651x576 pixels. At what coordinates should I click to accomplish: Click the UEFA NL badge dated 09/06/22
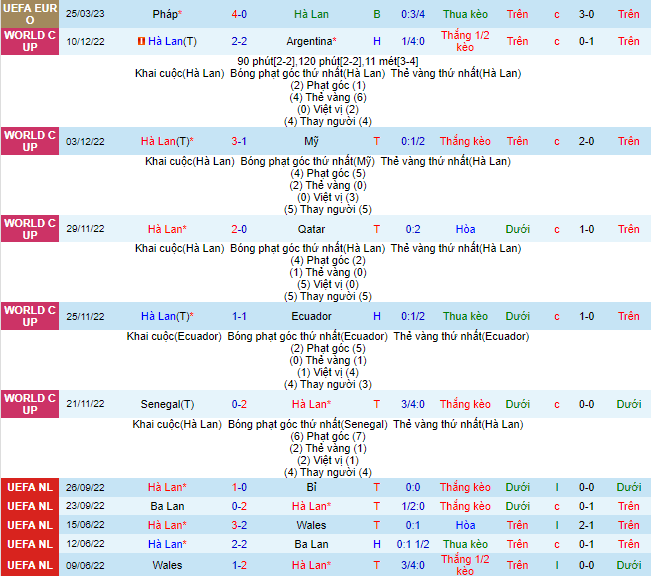point(29,566)
